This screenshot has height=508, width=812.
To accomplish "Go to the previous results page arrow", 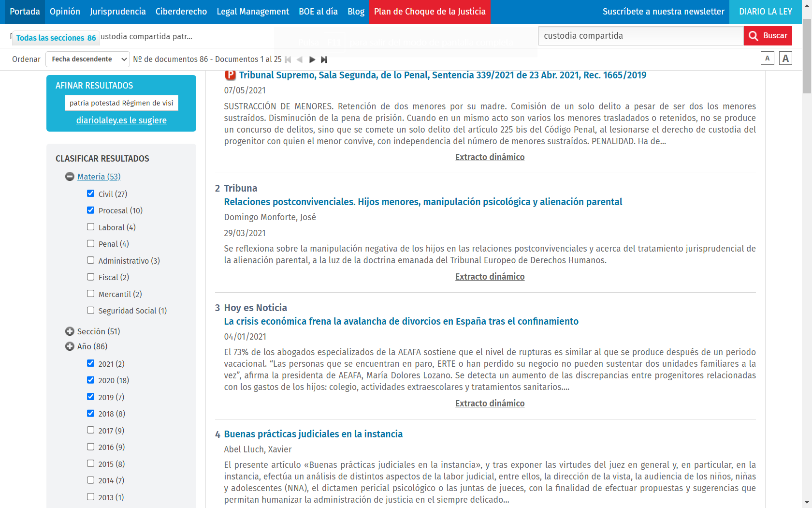I will pyautogui.click(x=300, y=60).
